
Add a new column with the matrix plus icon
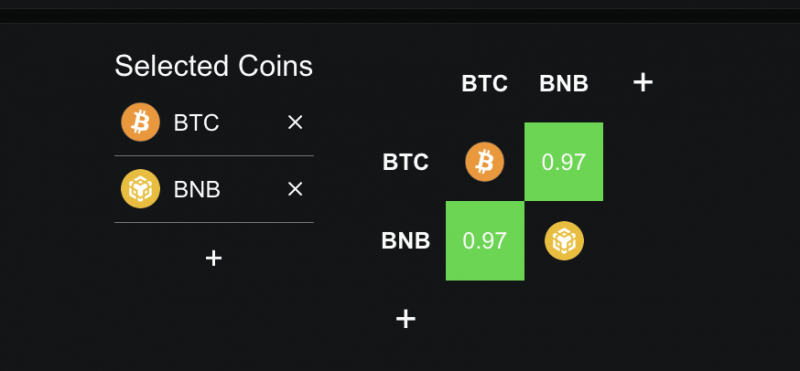coord(643,82)
